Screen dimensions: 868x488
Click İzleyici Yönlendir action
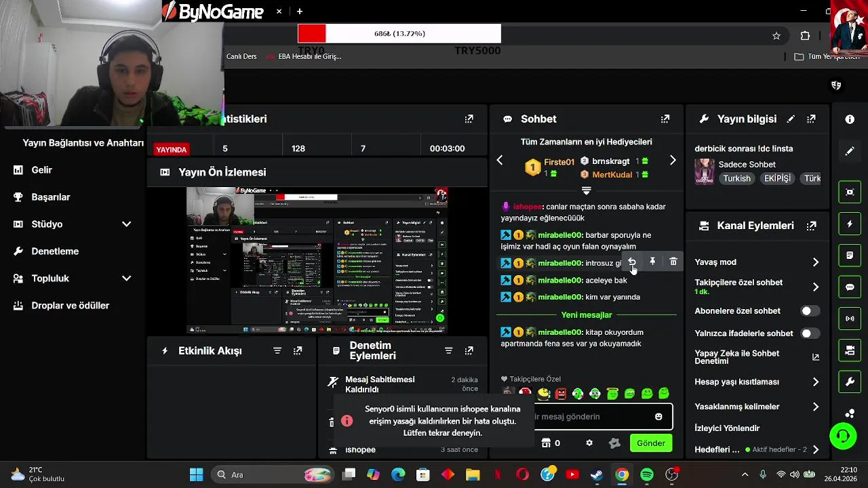point(727,428)
